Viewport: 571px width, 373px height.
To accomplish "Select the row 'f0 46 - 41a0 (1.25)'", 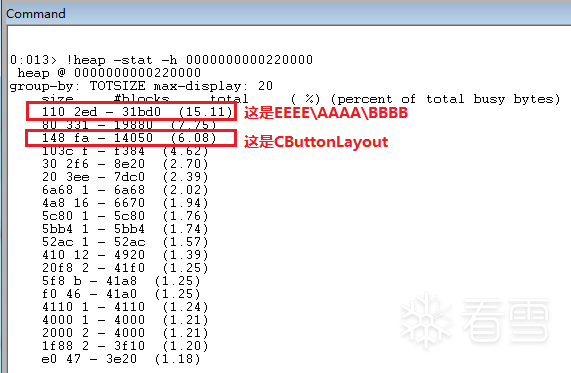I will tap(121, 294).
